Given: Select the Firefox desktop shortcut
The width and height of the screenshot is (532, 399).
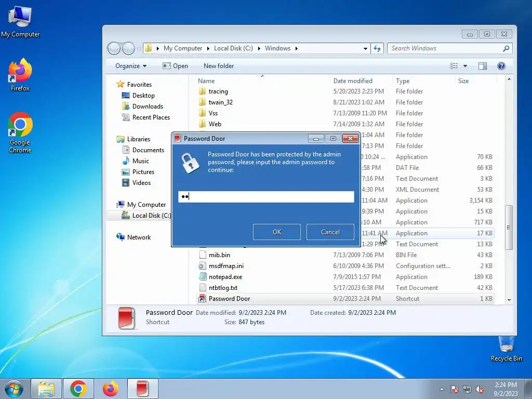Looking at the screenshot, I should [20, 75].
